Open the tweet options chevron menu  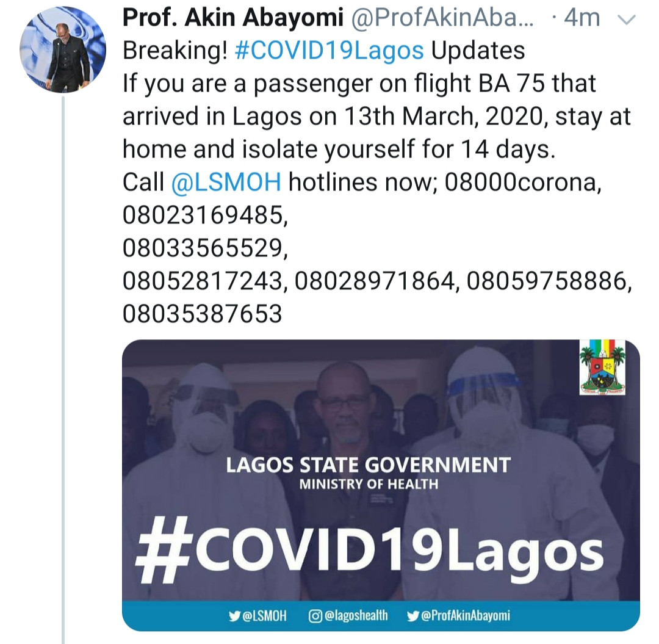pyautogui.click(x=626, y=20)
